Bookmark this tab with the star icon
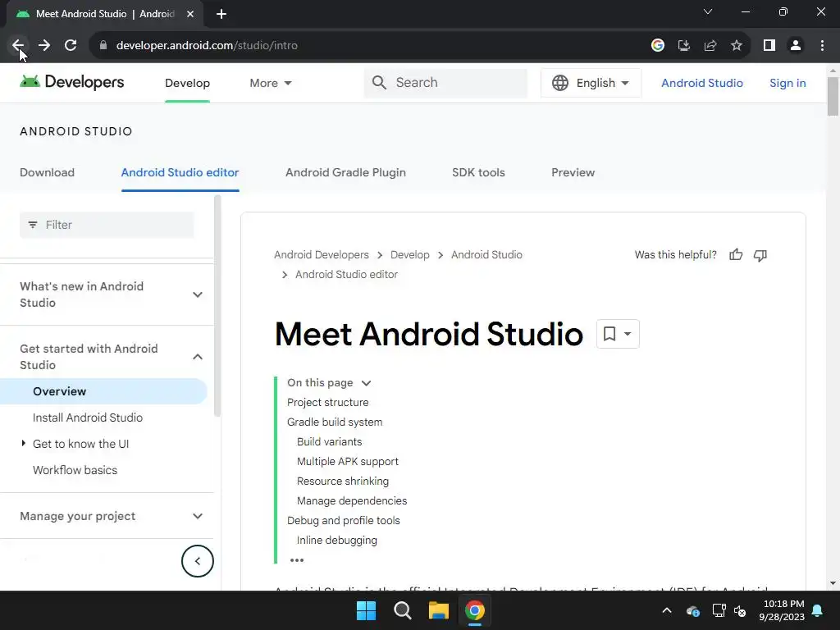The width and height of the screenshot is (840, 630). point(737,46)
